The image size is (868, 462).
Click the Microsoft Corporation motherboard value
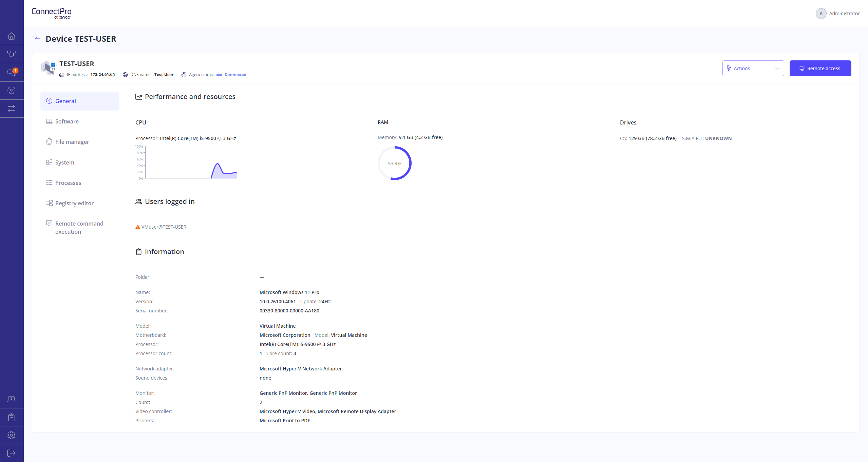point(285,335)
